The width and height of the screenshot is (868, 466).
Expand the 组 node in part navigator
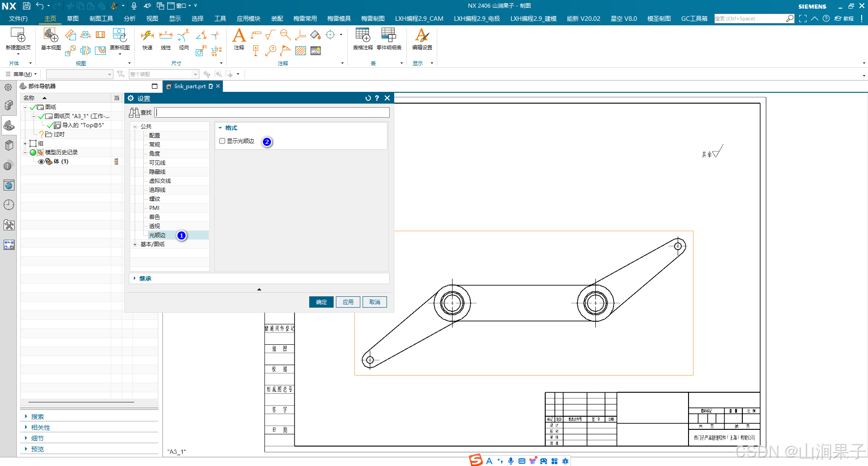pos(25,143)
